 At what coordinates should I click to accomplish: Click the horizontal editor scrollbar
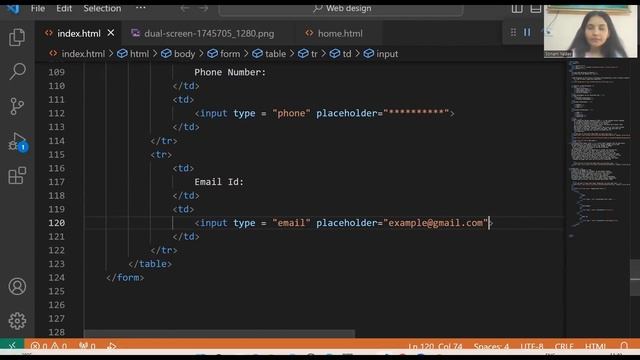(x=219, y=334)
